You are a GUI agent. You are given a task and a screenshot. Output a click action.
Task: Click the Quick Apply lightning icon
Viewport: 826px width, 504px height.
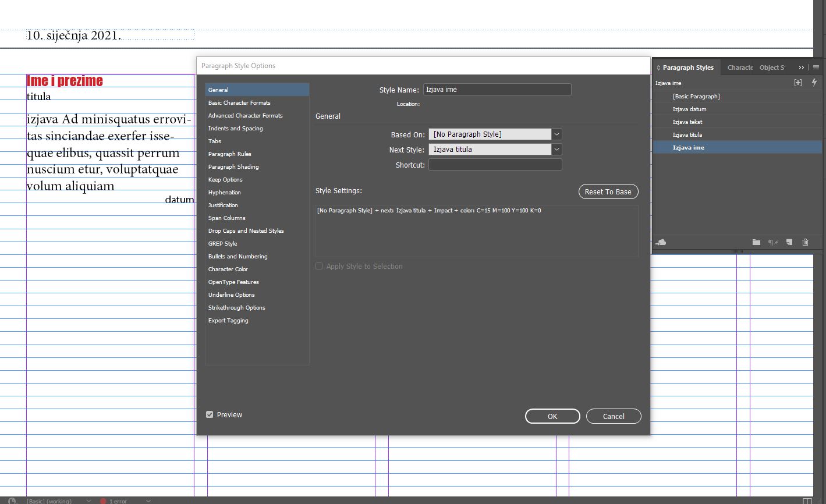coord(814,83)
